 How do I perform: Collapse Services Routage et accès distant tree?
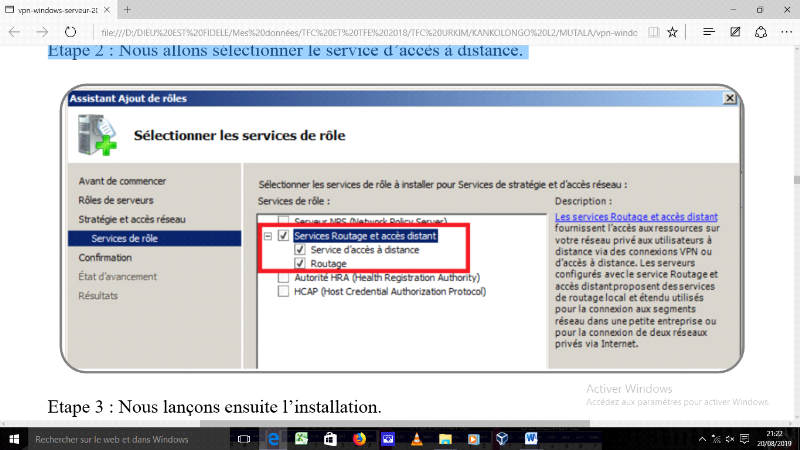[x=268, y=236]
